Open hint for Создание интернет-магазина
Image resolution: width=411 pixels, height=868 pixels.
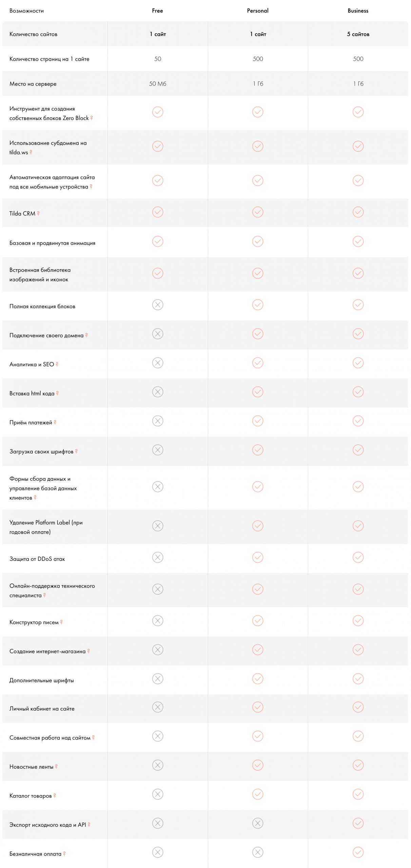[x=89, y=651]
